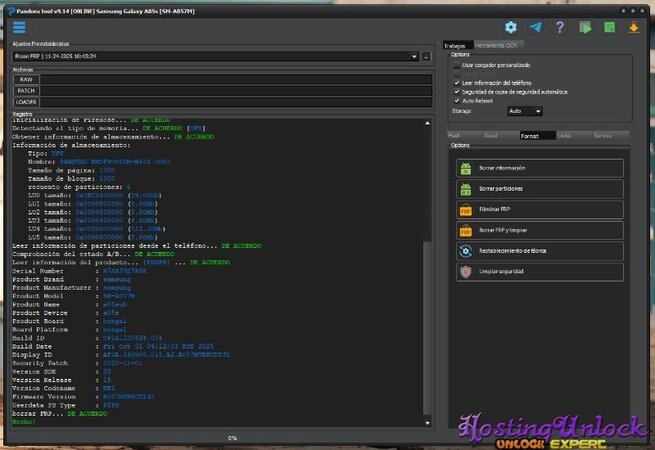Screen dimensions: 655x450
Task: Click the minus button beside preset dropdown
Action: (427, 57)
